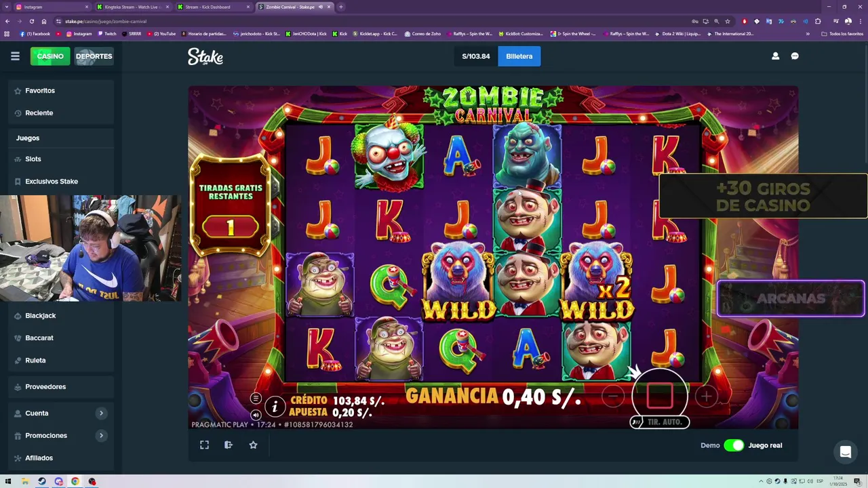The height and width of the screenshot is (488, 868).
Task: Open the Todos los favoritos folder
Action: click(x=842, y=34)
